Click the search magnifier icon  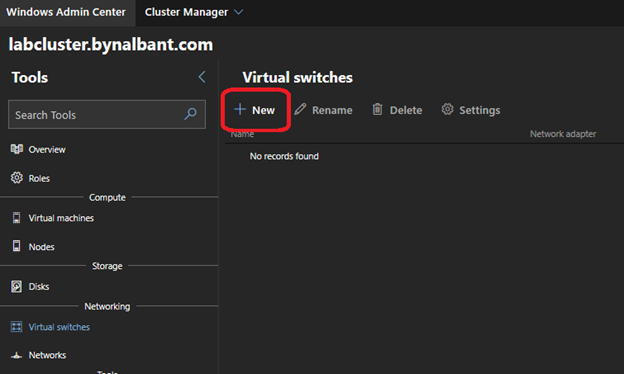coord(191,114)
